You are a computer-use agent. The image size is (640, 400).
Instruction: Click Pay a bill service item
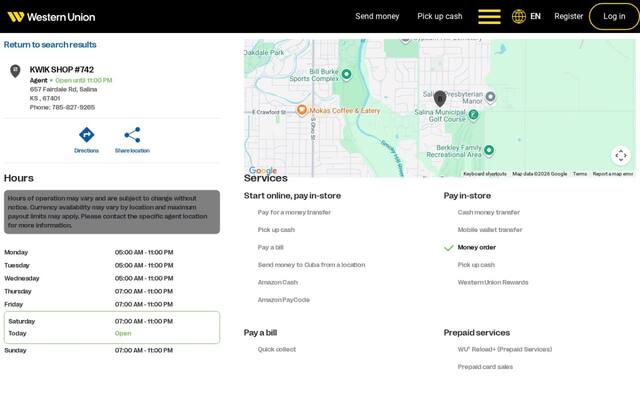pyautogui.click(x=270, y=247)
